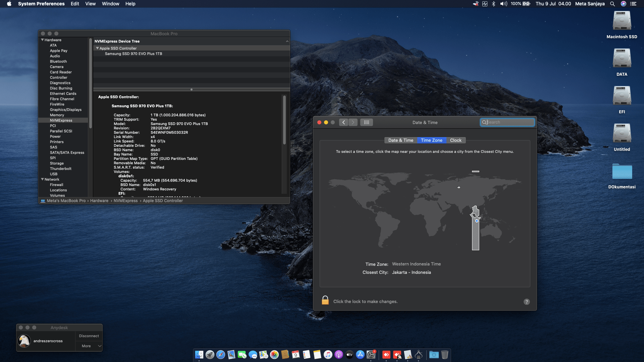Open Music from the Dock
The image size is (644, 362).
(x=328, y=355)
